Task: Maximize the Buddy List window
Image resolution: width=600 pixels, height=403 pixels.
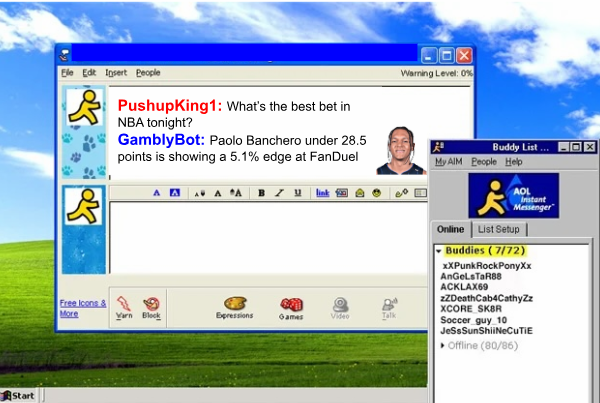Action: coord(576,147)
